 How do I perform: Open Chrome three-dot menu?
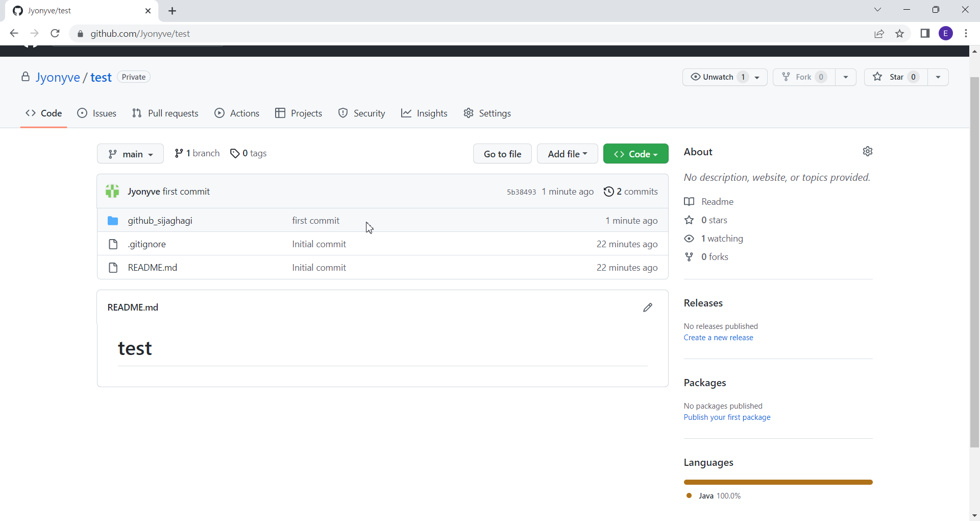click(966, 34)
